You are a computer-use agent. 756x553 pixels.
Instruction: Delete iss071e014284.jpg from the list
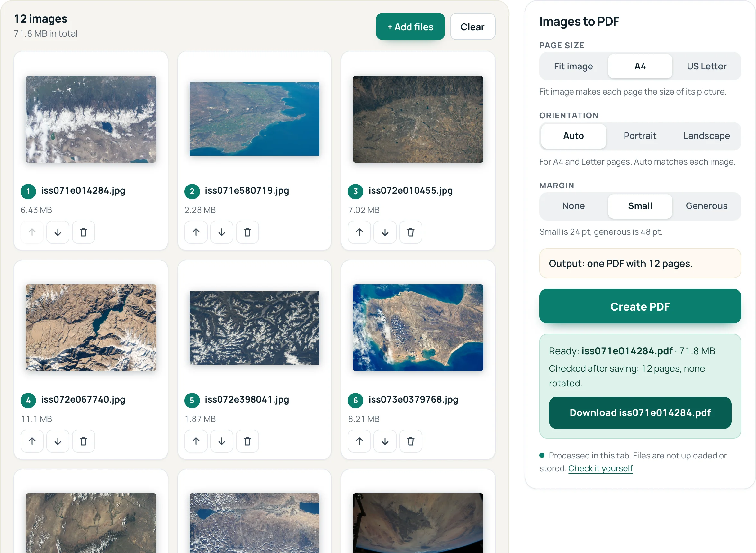(83, 232)
